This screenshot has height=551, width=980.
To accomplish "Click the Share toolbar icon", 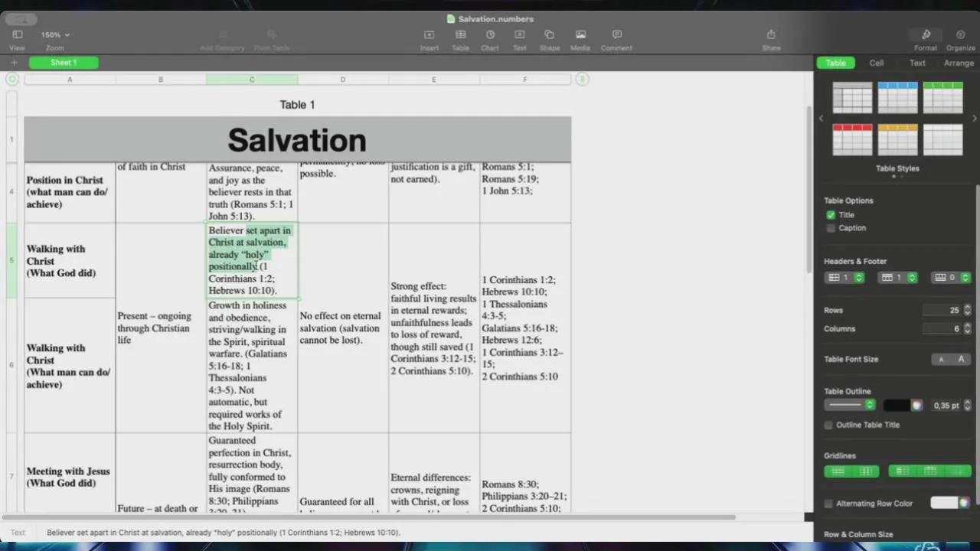I will coord(771,34).
